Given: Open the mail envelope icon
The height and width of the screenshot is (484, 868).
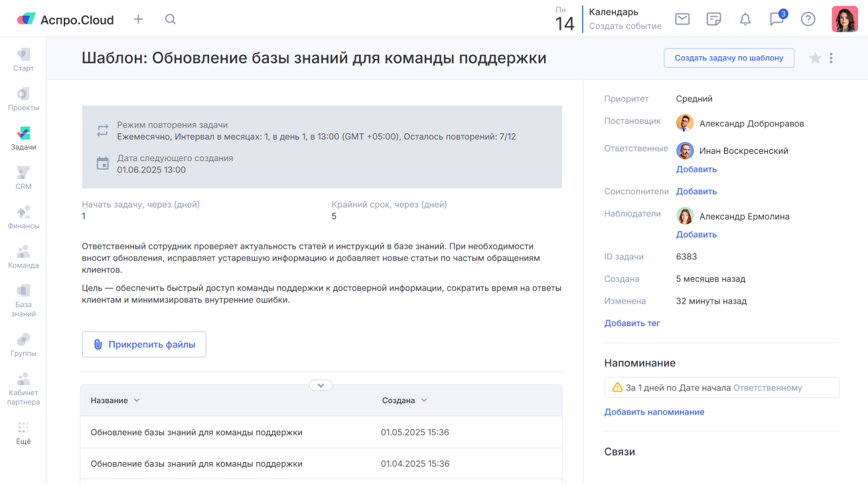Looking at the screenshot, I should 682,19.
